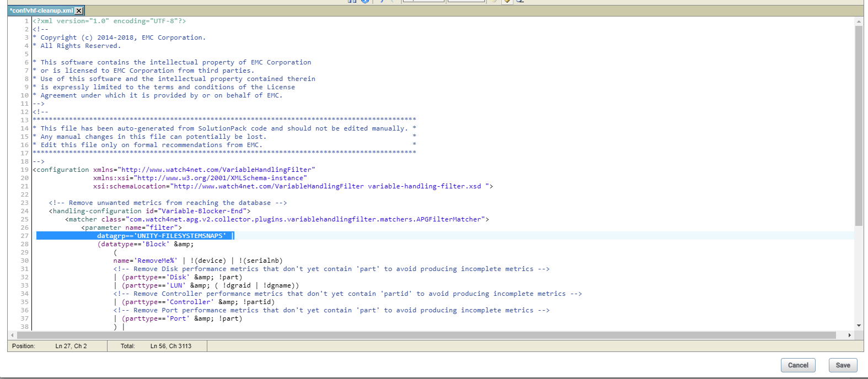The width and height of the screenshot is (868, 379).
Task: Close the conf/vhf-cleanup.xml tab
Action: 79,10
